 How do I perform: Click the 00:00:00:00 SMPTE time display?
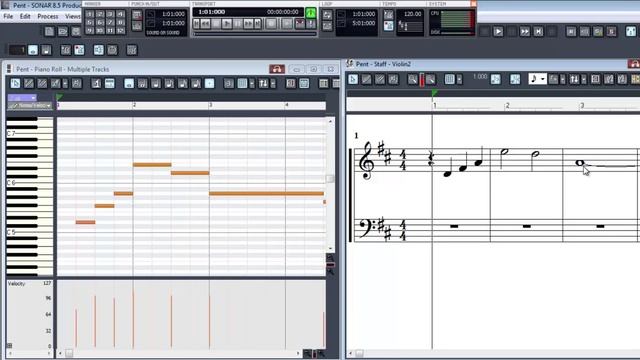click(x=282, y=12)
